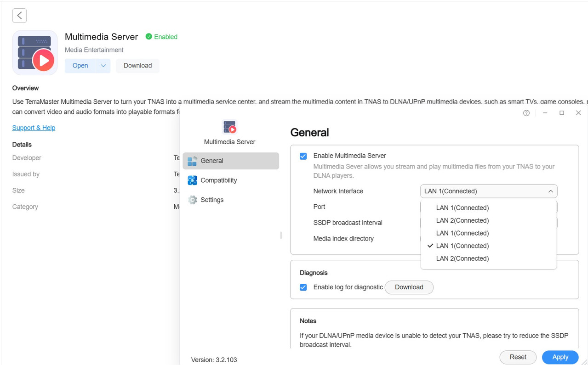Choose the unchecked middle LAN 1(Connected) option
Viewport: 588px width, 365px height.
pyautogui.click(x=489, y=233)
